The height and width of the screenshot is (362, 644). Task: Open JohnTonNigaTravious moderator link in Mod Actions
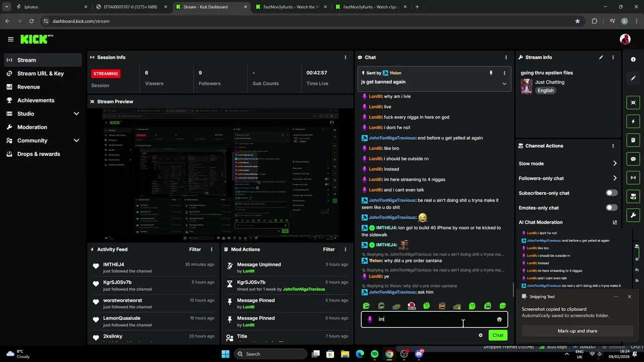(304, 289)
